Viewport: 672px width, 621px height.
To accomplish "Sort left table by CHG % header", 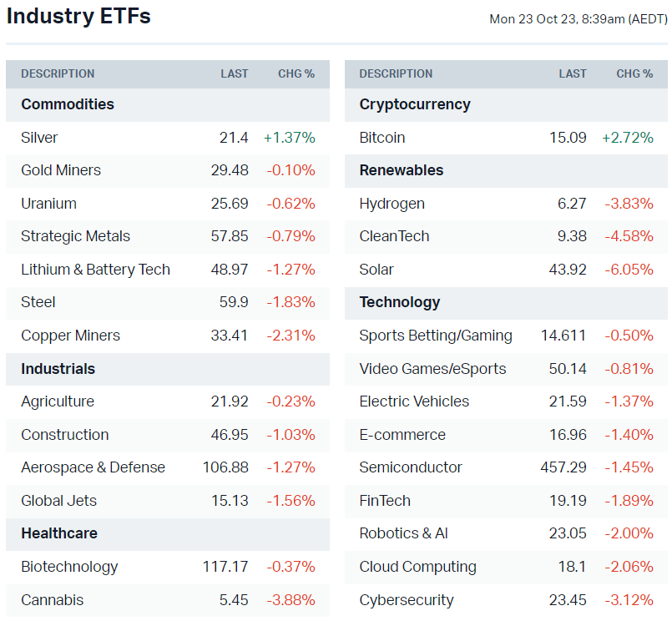I will click(x=296, y=73).
